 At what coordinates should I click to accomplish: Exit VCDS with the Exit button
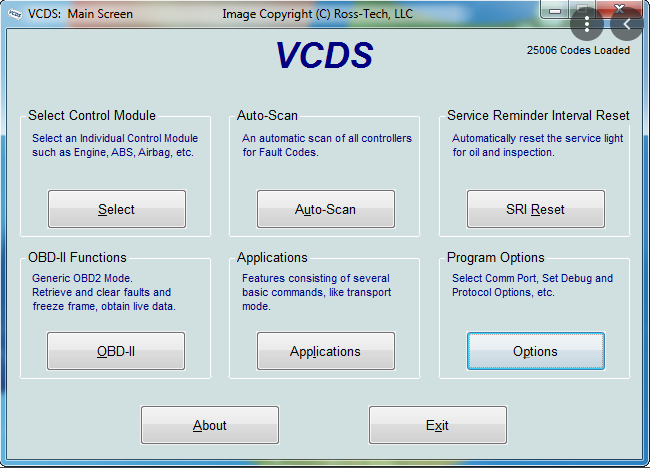(438, 425)
